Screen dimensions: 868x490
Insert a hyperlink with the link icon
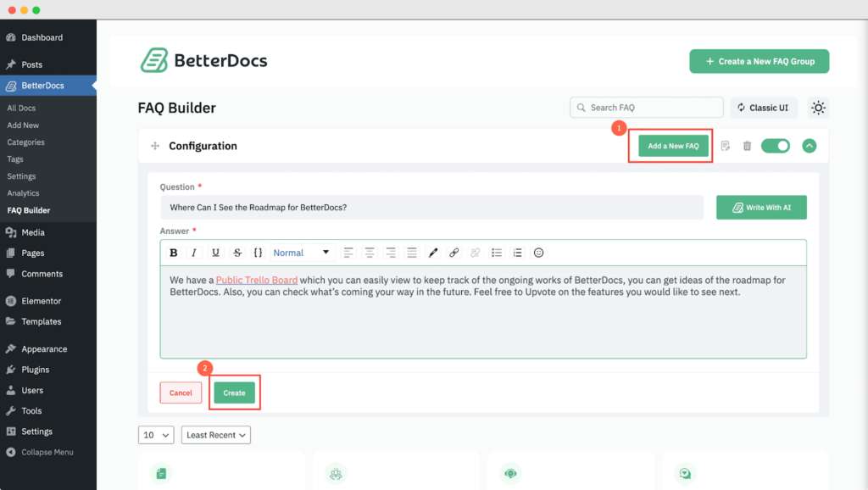[453, 252]
